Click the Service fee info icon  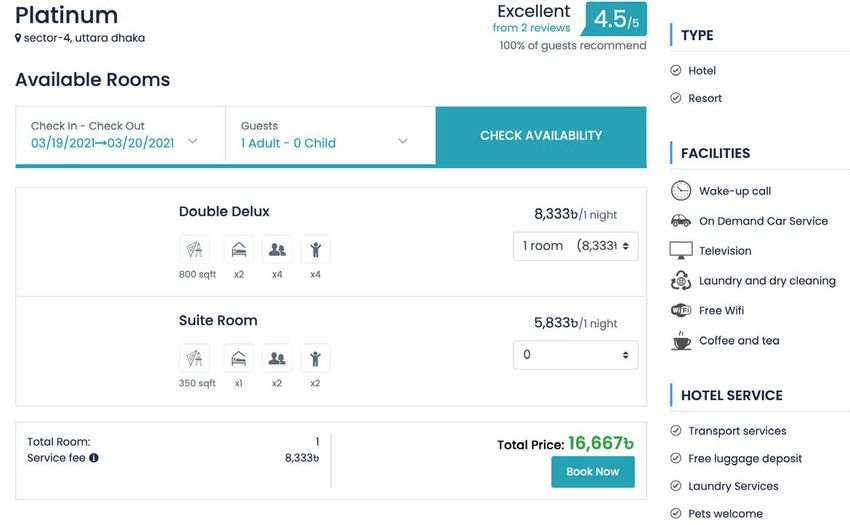click(94, 458)
